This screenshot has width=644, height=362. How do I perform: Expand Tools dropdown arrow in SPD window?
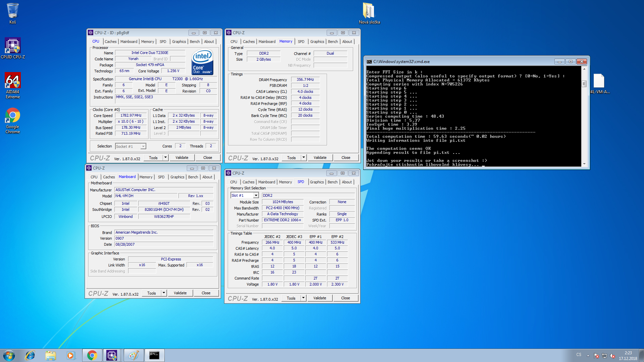pos(303,298)
